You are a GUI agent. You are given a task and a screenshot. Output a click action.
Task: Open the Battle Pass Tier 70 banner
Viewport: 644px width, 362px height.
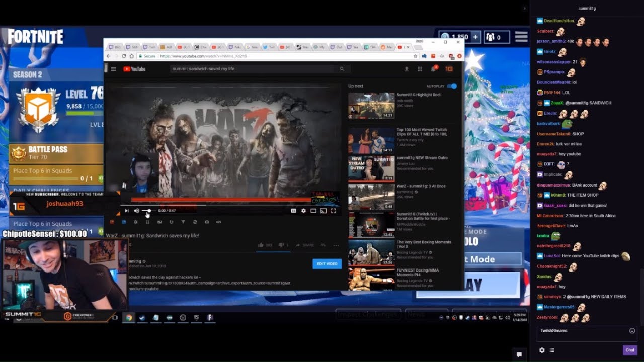(x=56, y=153)
